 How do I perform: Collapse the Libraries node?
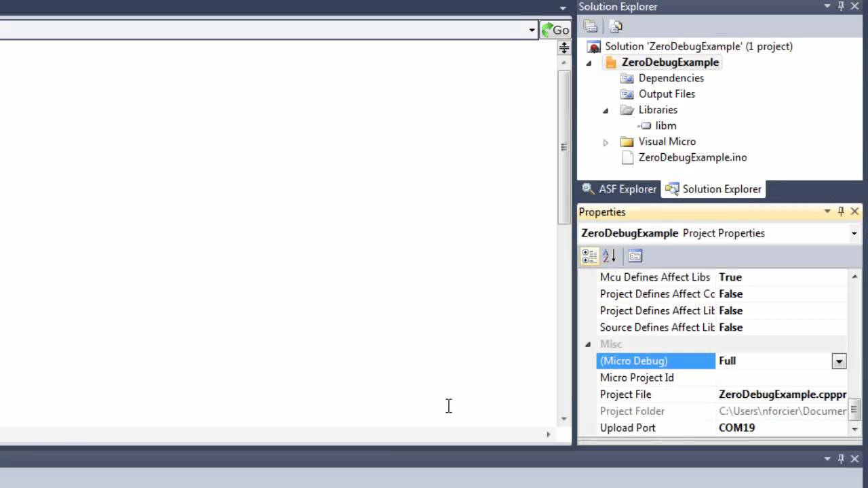(x=606, y=110)
